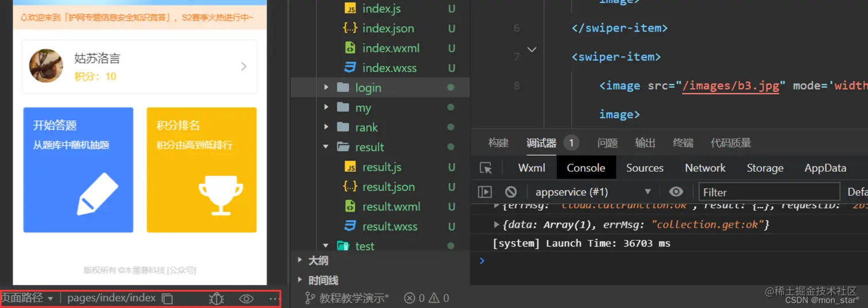
Task: Click the warnings count icon in status bar
Action: coord(434,298)
